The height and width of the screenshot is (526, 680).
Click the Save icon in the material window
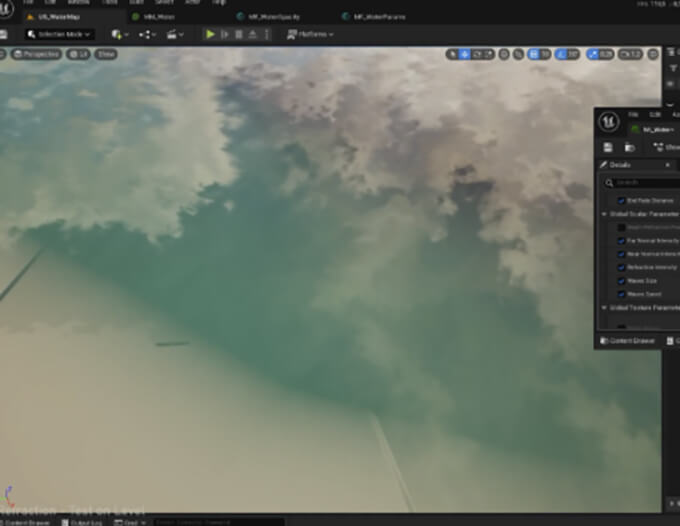pos(608,147)
